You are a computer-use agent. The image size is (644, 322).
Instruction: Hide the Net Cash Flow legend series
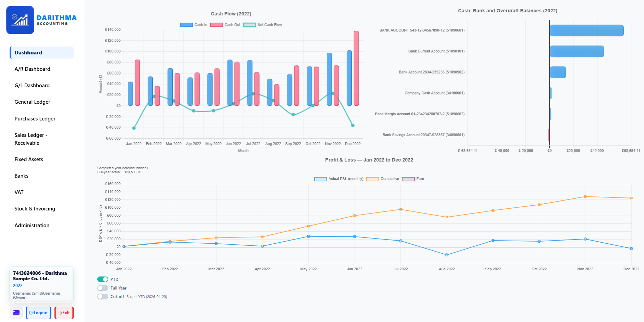click(x=249, y=25)
